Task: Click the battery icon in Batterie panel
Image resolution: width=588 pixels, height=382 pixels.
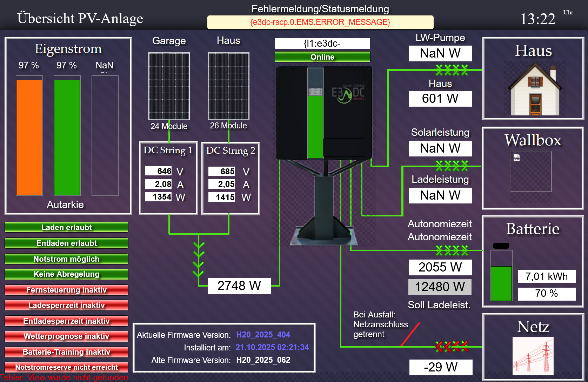Action: click(x=501, y=272)
